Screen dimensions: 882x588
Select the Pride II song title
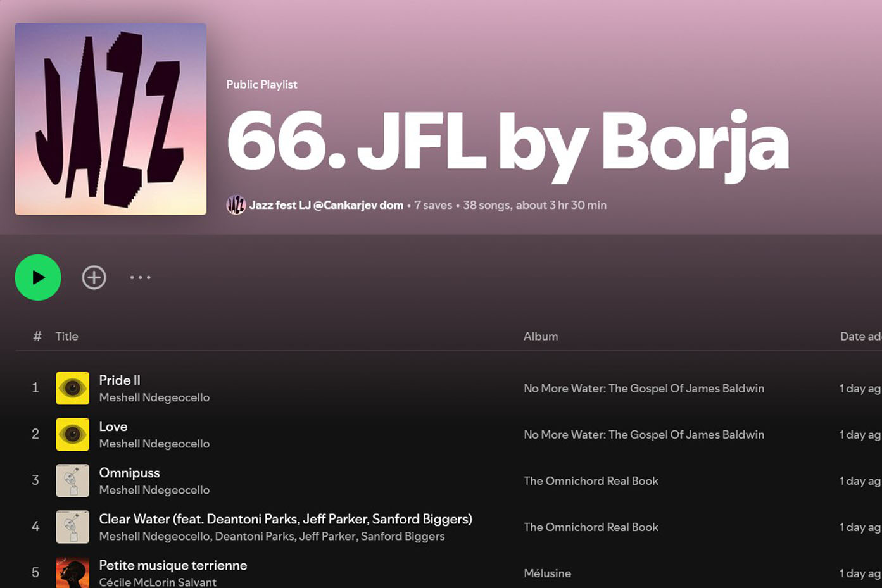[120, 380]
